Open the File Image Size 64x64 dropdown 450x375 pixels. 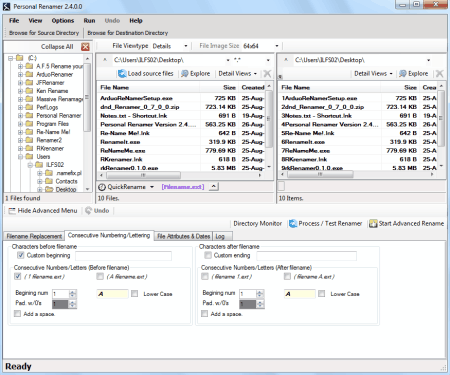coord(277,46)
